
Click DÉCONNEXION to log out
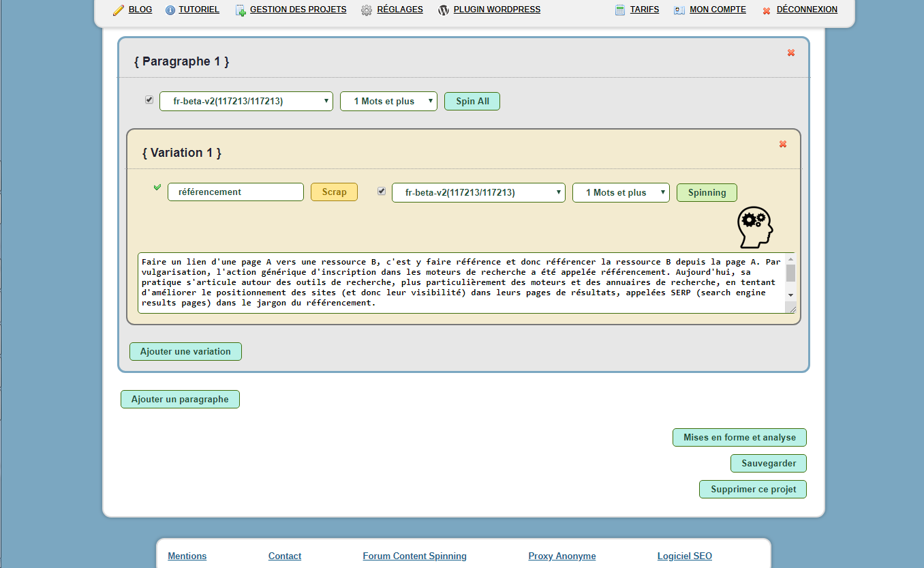click(x=807, y=10)
